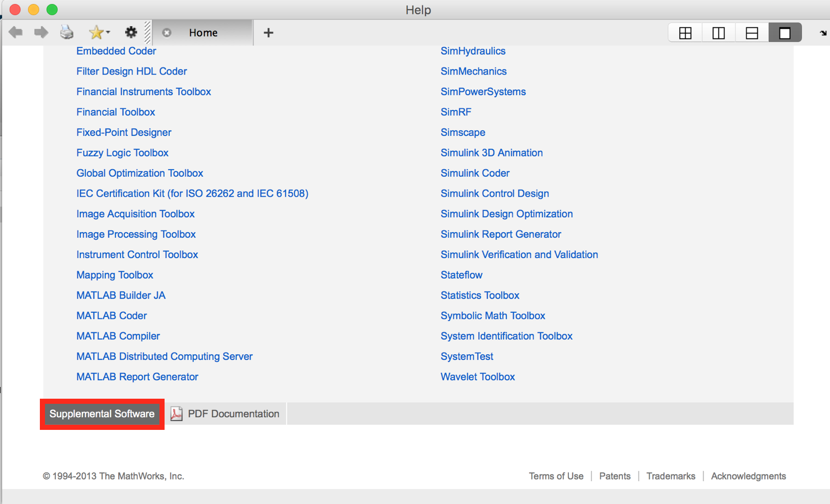Viewport: 830px width, 504px height.
Task: Open Wavelet Toolbox link
Action: pyautogui.click(x=477, y=377)
